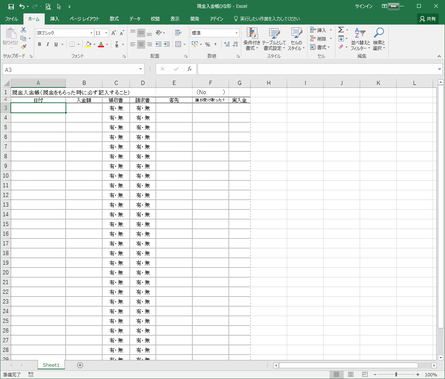This screenshot has width=445, height=379.
Task: Open the font size dropdown
Action: pyautogui.click(x=106, y=33)
